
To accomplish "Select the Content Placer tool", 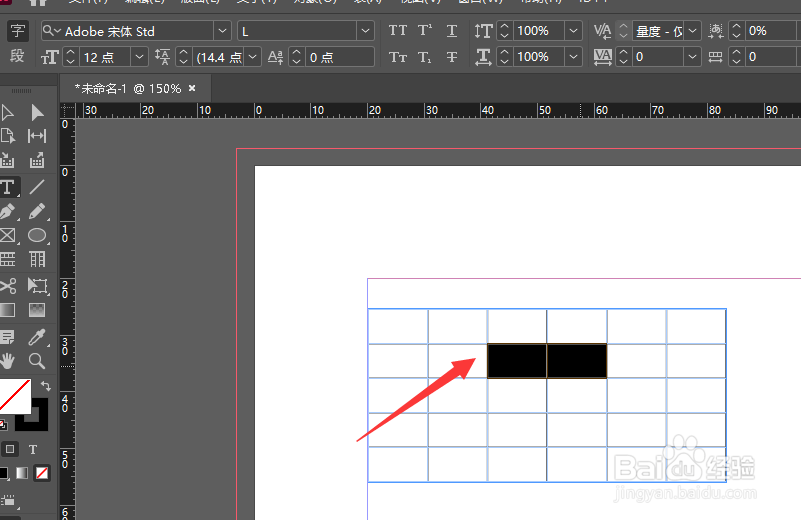I will [37, 160].
